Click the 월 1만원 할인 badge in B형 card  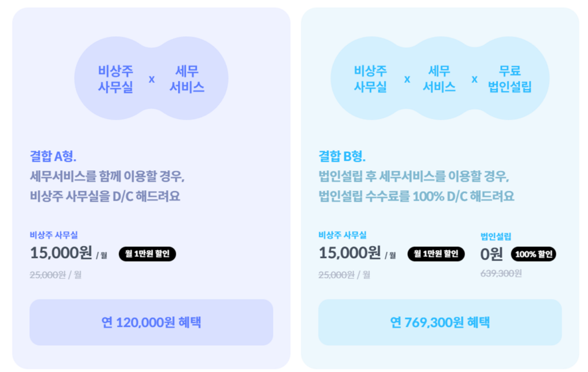(436, 254)
